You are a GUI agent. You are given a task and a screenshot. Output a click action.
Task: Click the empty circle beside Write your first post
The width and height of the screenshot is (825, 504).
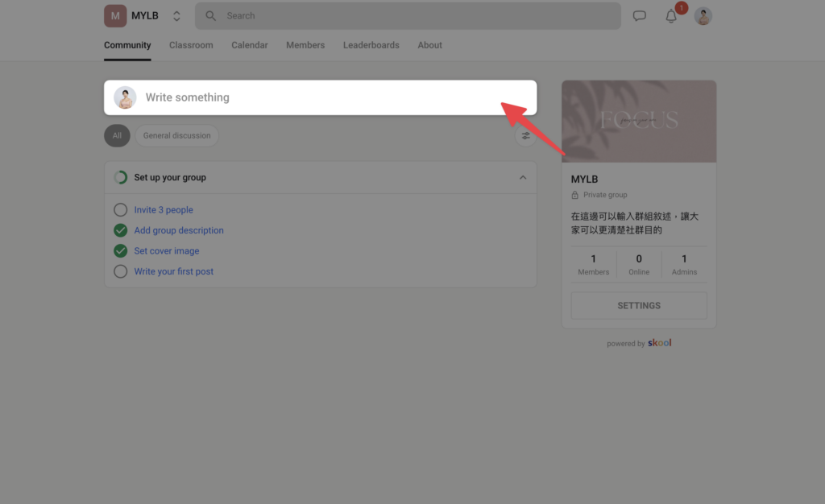[121, 271]
